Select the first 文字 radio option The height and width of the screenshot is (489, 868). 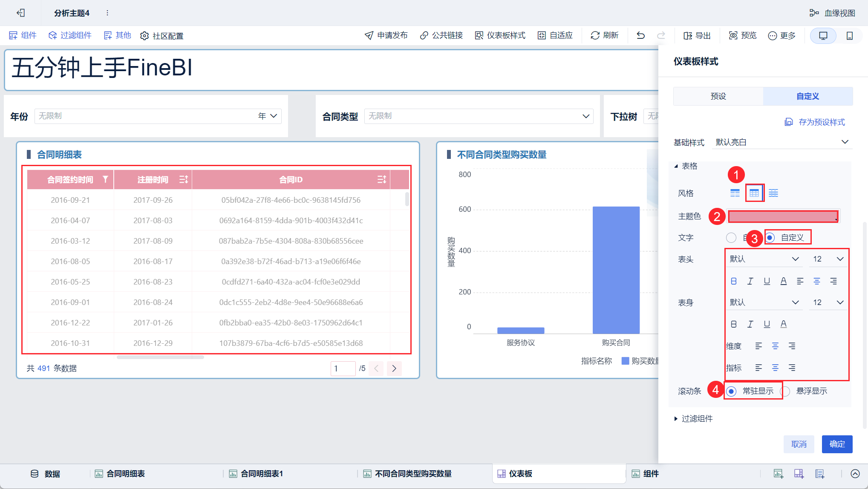[731, 238]
